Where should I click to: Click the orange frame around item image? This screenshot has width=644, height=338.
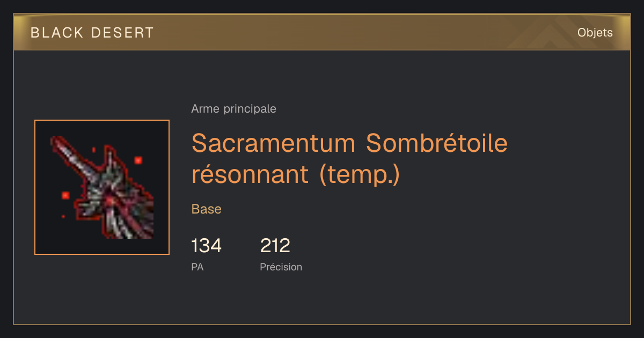102,121
